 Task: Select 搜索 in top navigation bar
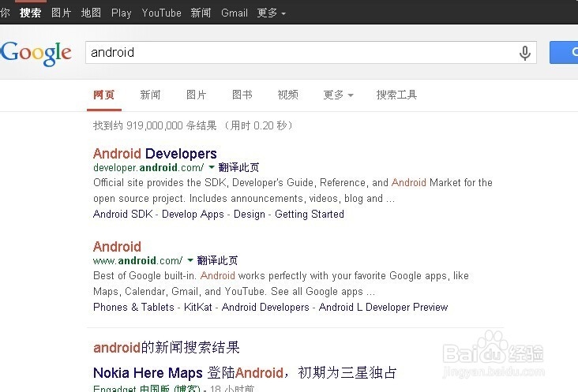click(x=30, y=13)
